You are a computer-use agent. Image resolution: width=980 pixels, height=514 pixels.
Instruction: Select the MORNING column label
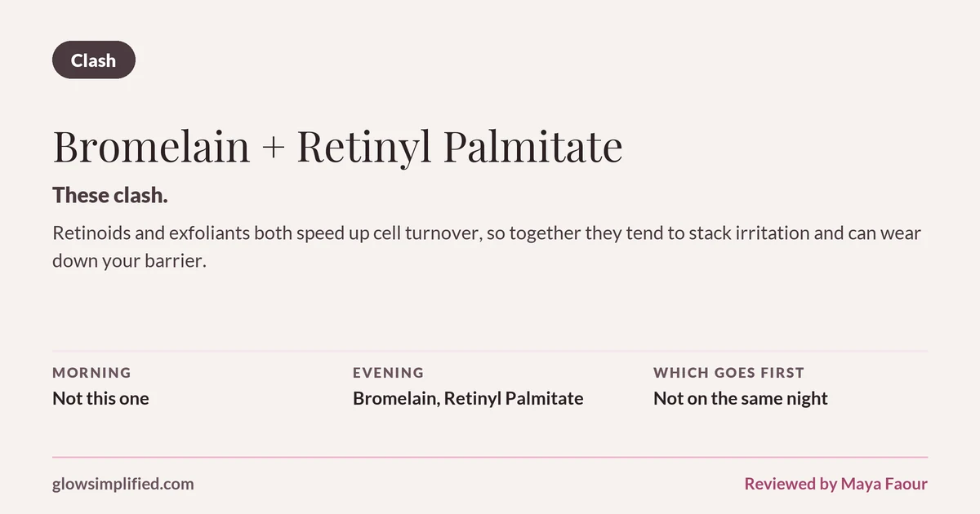tap(91, 373)
